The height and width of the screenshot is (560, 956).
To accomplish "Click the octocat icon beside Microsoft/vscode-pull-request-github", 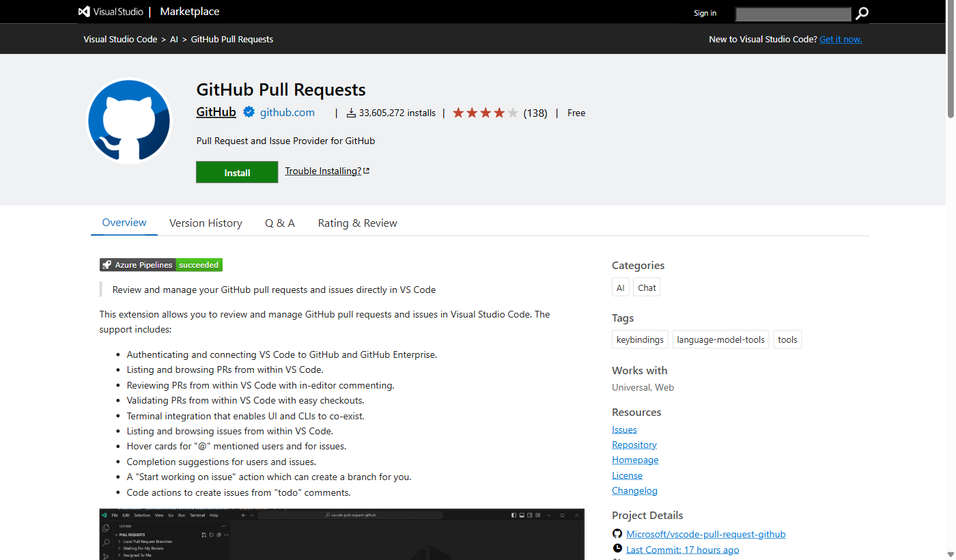I will click(x=617, y=533).
